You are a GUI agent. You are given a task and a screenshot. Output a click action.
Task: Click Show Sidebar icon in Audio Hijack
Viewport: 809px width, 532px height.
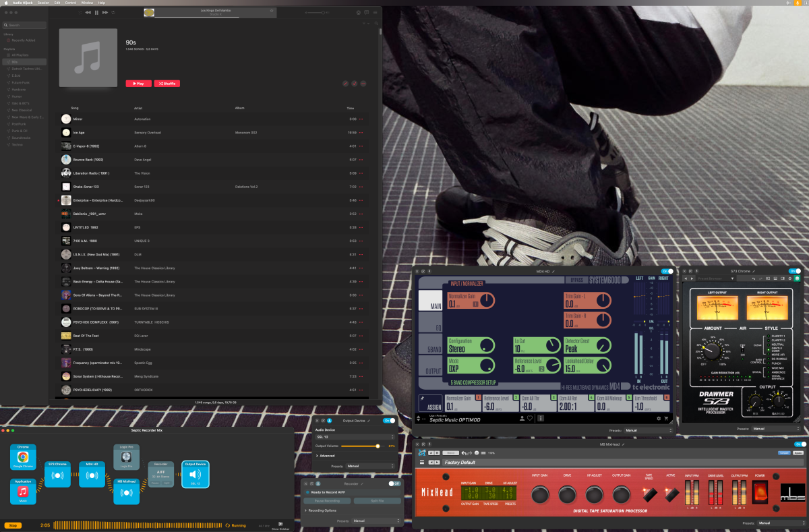coord(280,525)
